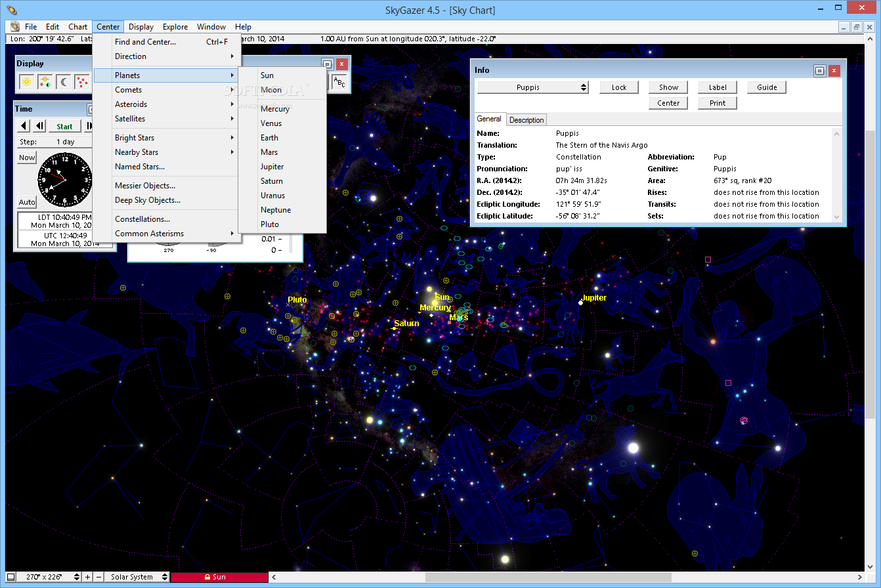Screen dimensions: 881x588
Task: Click Jupiter label on sky chart
Action: (x=594, y=298)
